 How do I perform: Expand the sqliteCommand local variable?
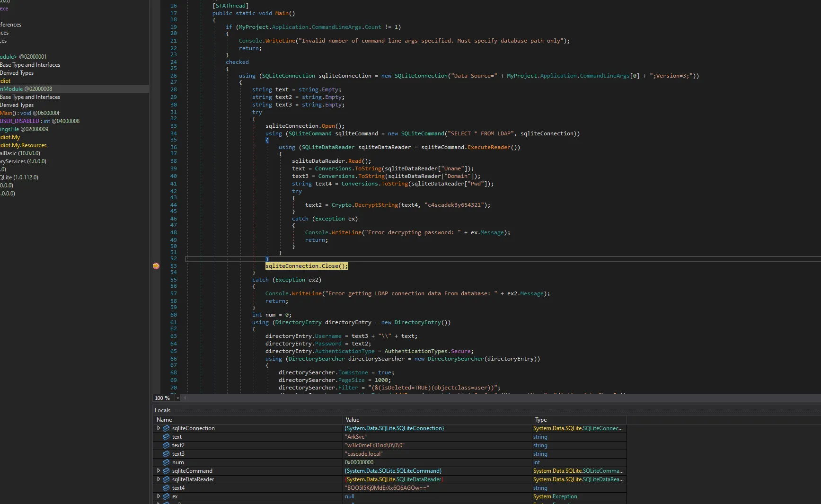pos(159,470)
